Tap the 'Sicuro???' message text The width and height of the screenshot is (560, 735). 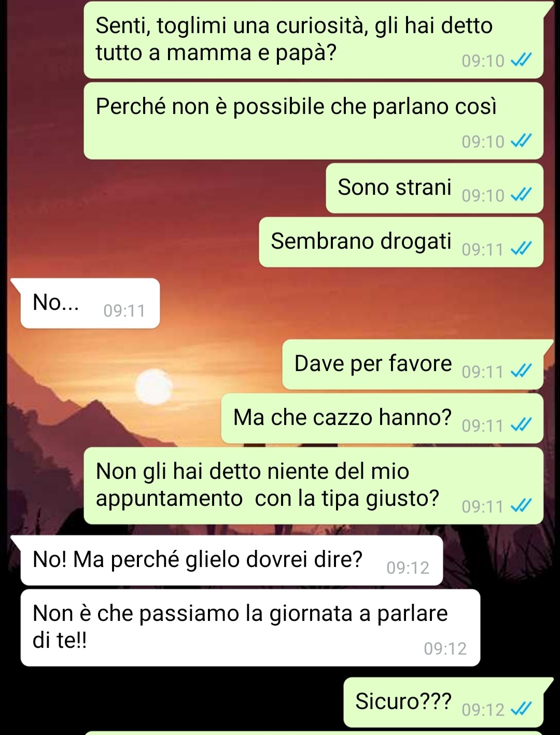[403, 701]
